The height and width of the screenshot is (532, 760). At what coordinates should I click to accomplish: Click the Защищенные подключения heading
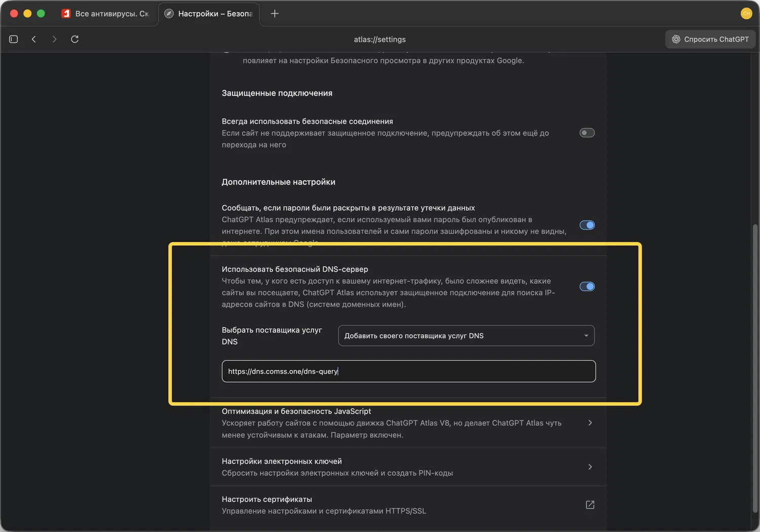pos(277,93)
